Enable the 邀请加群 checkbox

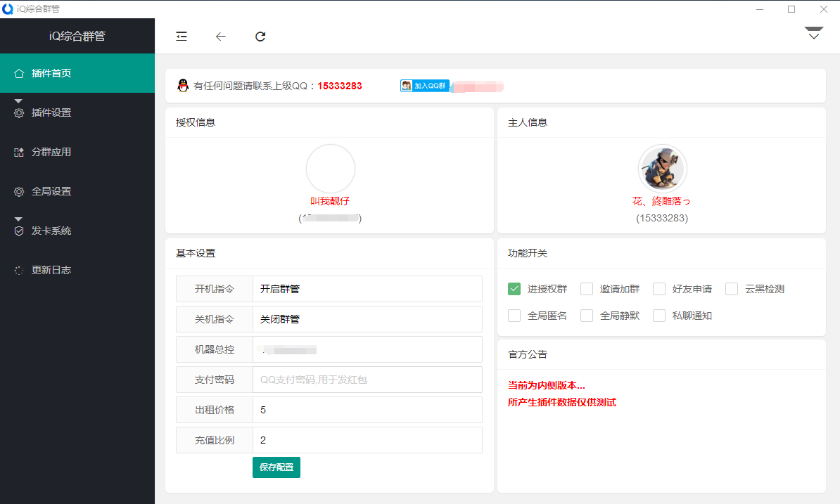click(587, 289)
